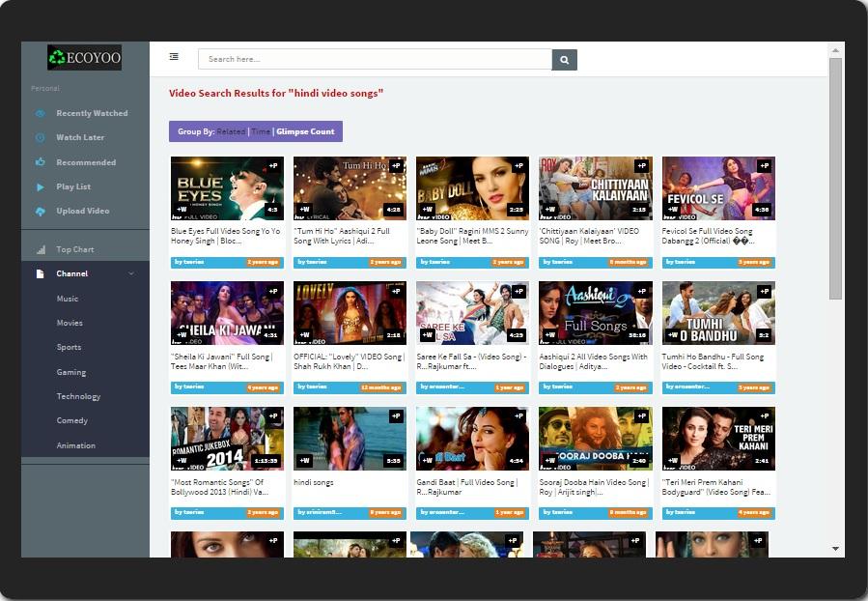Add Baby Doll video to watch later (+W)
Image resolution: width=868 pixels, height=601 pixels.
pos(428,210)
